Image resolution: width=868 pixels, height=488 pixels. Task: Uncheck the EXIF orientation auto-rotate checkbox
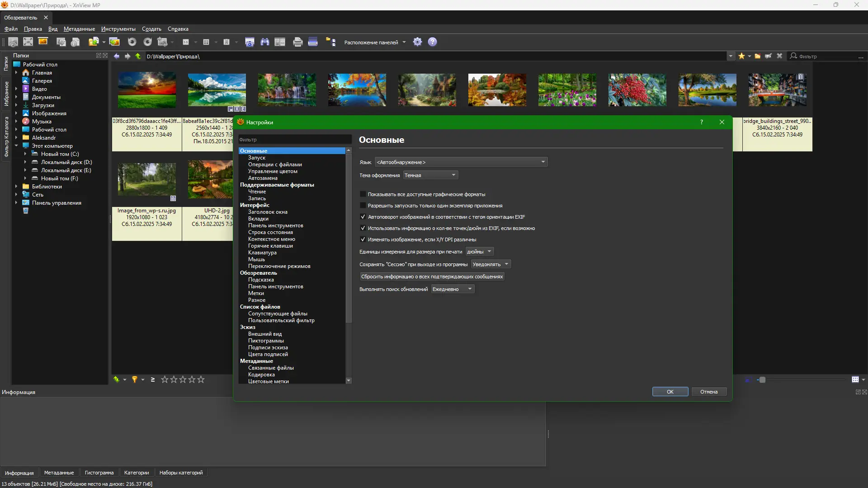pos(363,217)
